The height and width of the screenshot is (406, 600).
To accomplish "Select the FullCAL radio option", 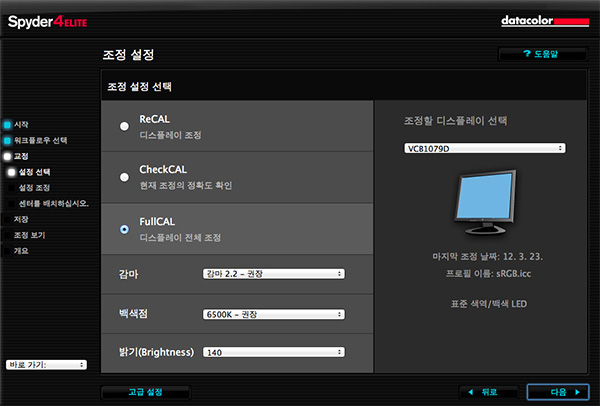I will (x=124, y=229).
